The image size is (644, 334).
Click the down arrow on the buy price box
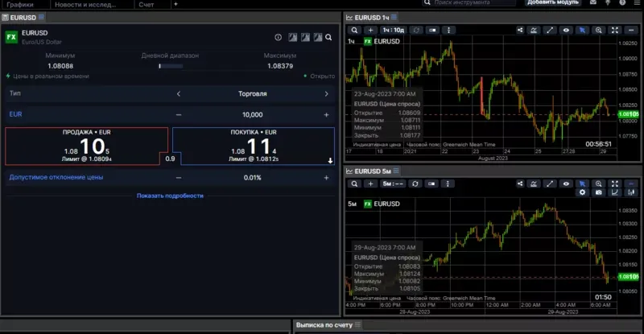[x=330, y=161]
